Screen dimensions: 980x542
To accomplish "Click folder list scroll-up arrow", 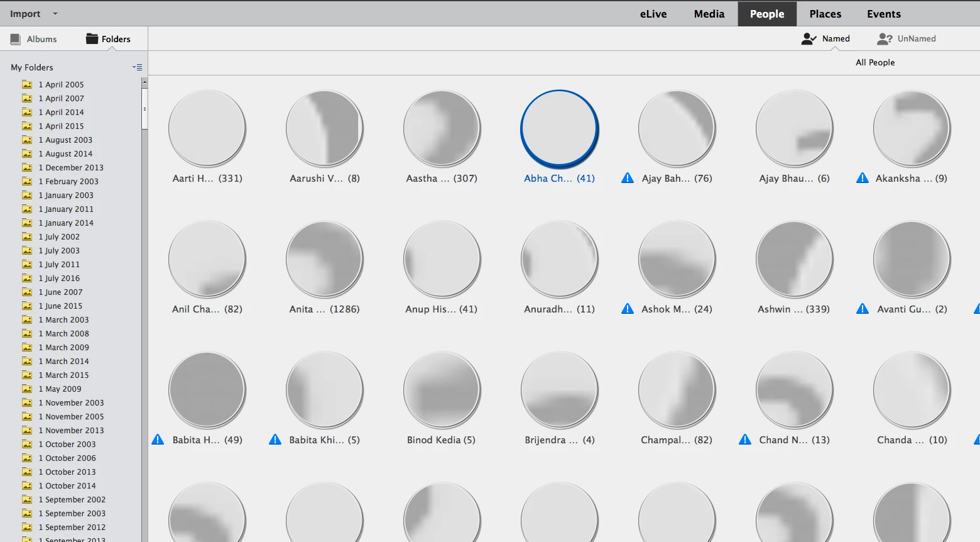I will click(144, 82).
